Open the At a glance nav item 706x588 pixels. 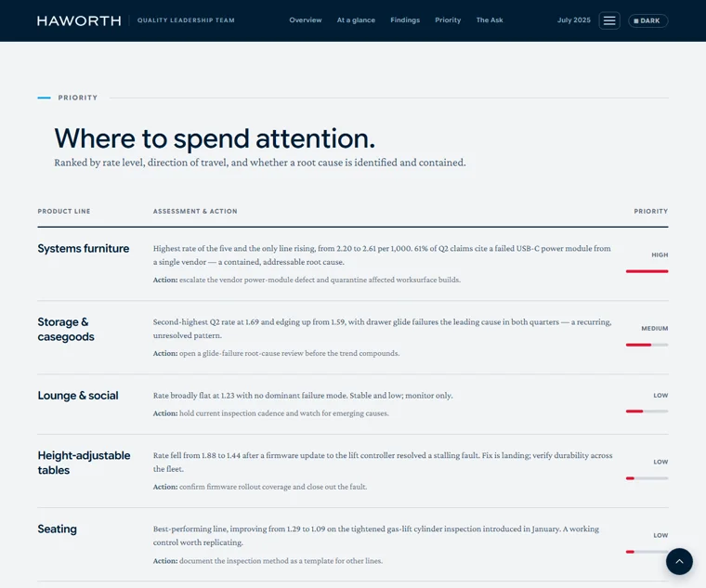click(356, 20)
